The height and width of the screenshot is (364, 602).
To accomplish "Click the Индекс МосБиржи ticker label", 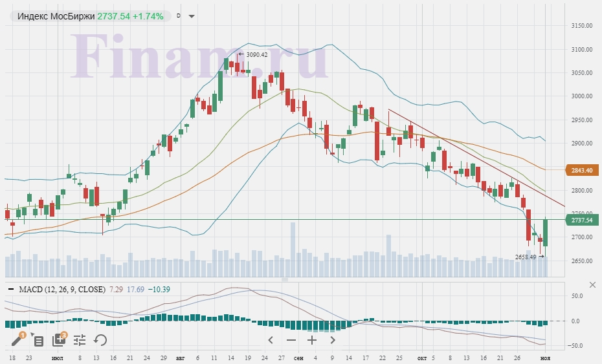I will pyautogui.click(x=56, y=16).
